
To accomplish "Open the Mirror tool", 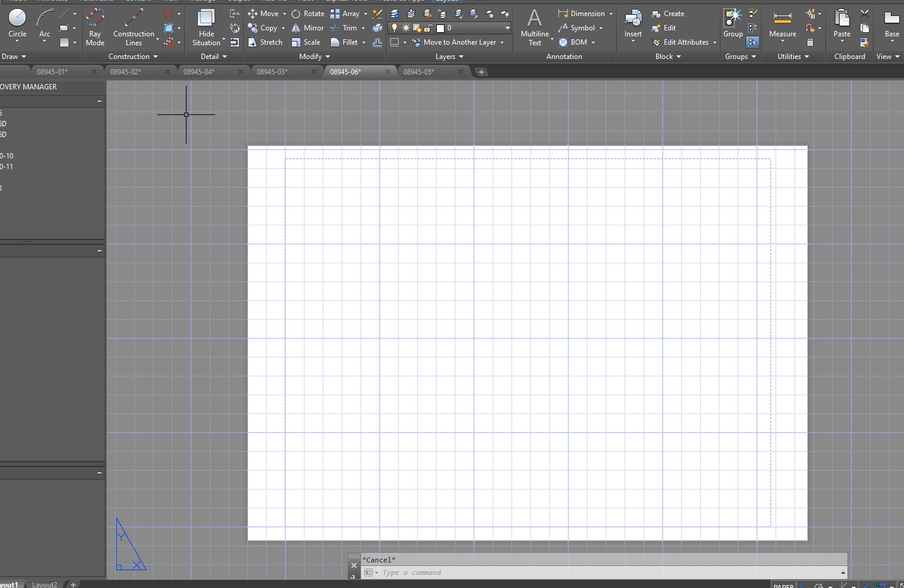I will [x=312, y=27].
